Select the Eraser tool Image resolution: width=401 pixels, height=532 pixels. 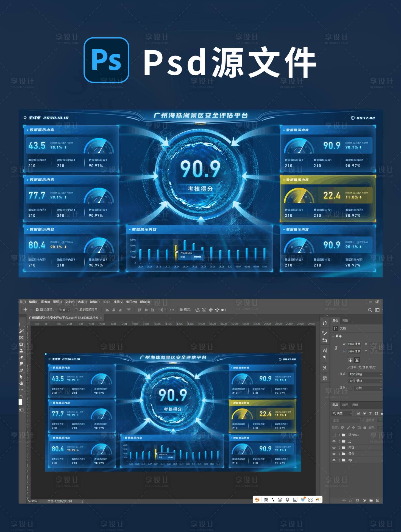click(21, 357)
